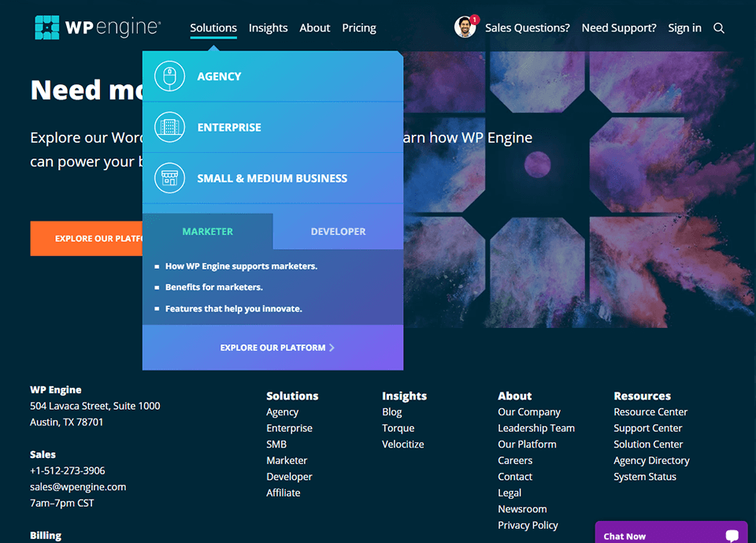Viewport: 756px width, 543px height.
Task: Open the Careers link
Action: point(515,460)
